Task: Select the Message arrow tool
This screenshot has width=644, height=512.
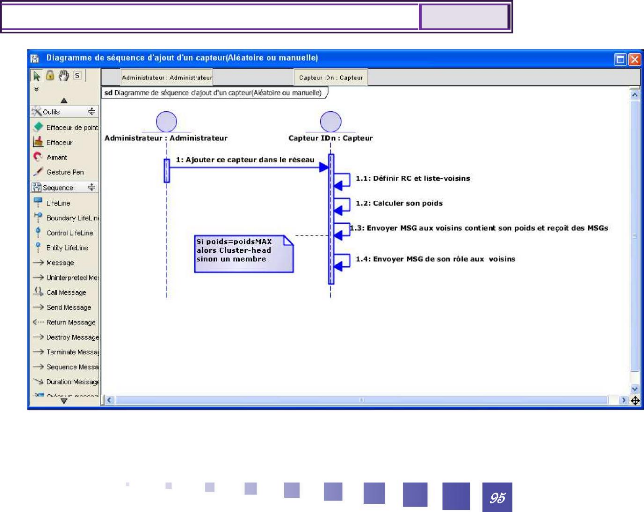Action: [54, 262]
